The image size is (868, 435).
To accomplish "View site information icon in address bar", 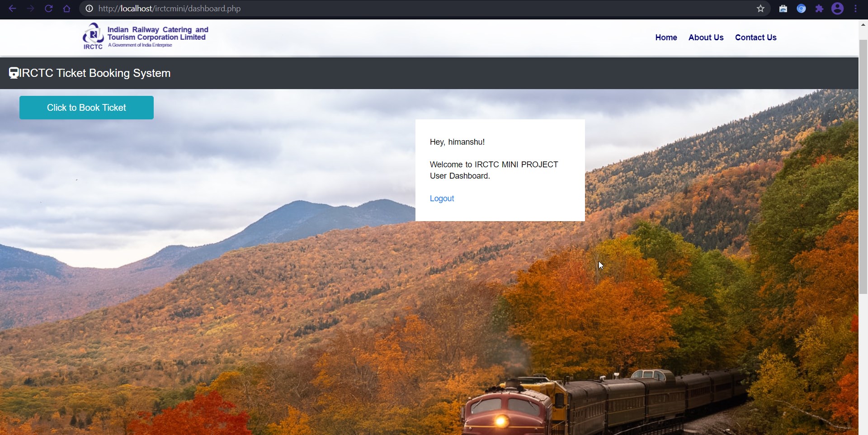I will (90, 9).
